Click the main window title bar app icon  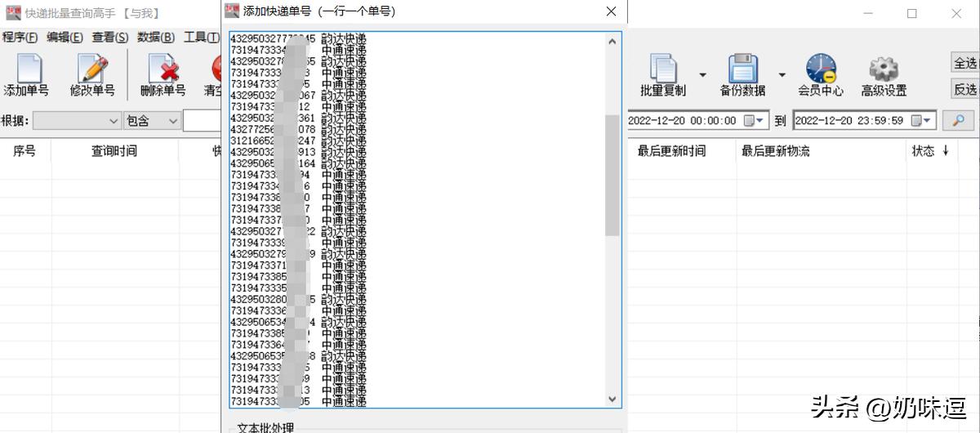tap(13, 13)
